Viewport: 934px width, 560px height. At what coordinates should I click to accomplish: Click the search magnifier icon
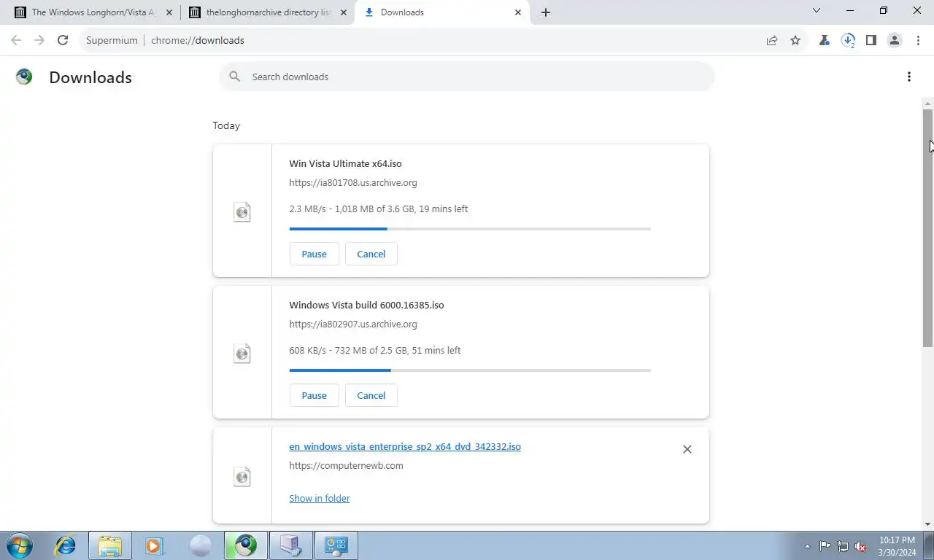coord(234,77)
